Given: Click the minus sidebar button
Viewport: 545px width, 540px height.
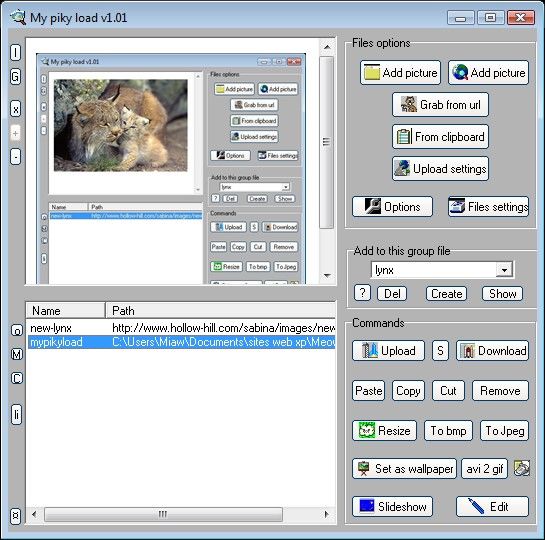Looking at the screenshot, I should tap(15, 157).
